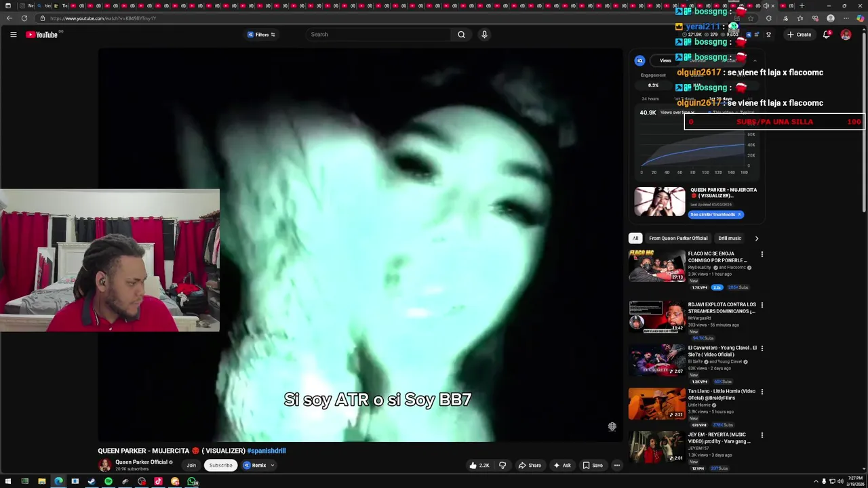Click the page vertical scrollbar
This screenshot has width=868, height=488.
(864, 122)
